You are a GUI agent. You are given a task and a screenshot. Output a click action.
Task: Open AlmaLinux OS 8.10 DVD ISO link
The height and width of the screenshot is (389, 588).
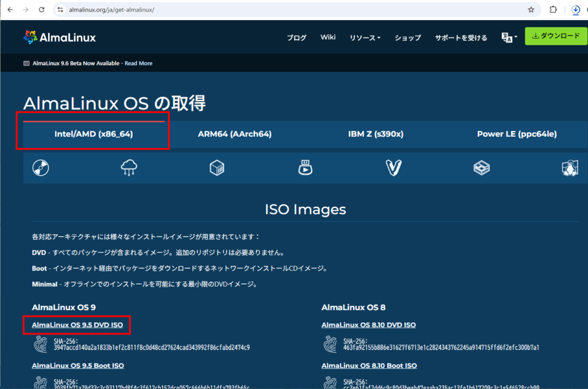click(x=369, y=325)
